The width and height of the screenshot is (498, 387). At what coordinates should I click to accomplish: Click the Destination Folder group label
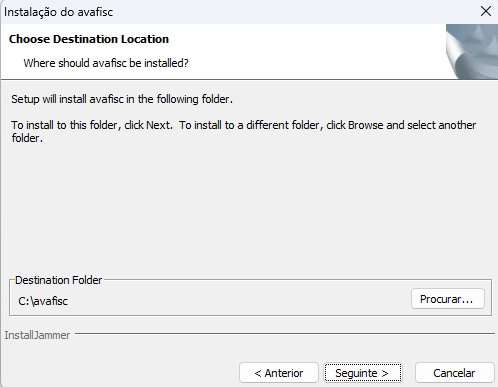coord(58,280)
